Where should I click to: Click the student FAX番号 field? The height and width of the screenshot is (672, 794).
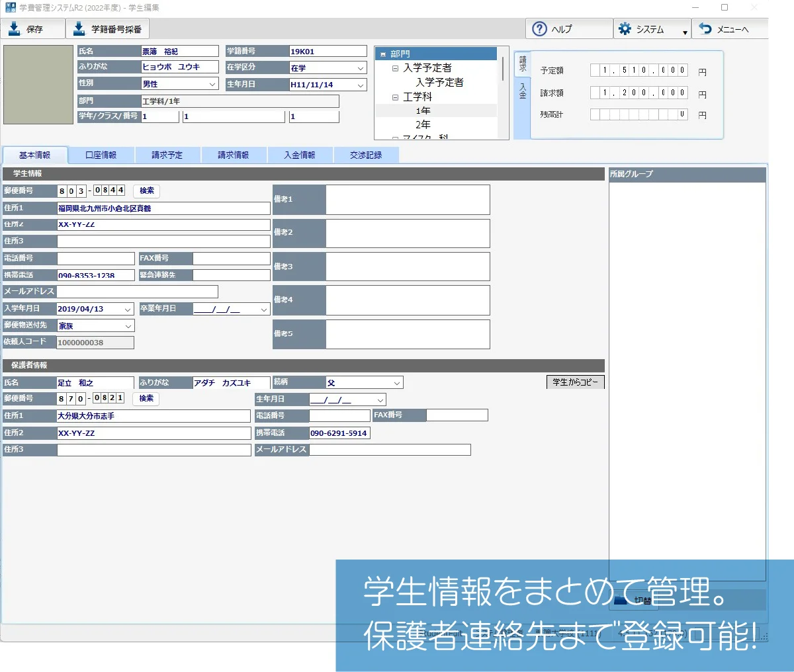tap(232, 259)
